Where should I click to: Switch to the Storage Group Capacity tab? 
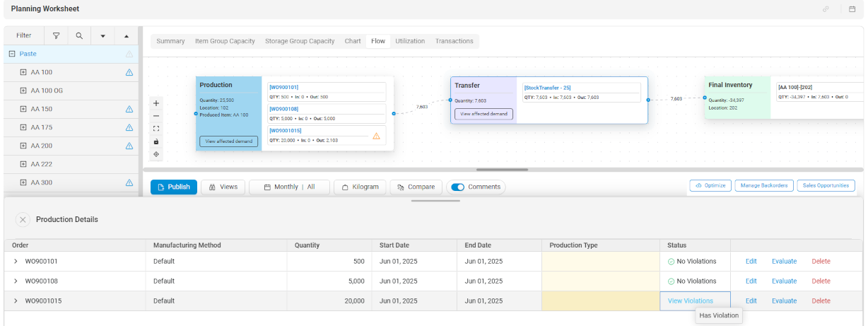[x=300, y=41]
